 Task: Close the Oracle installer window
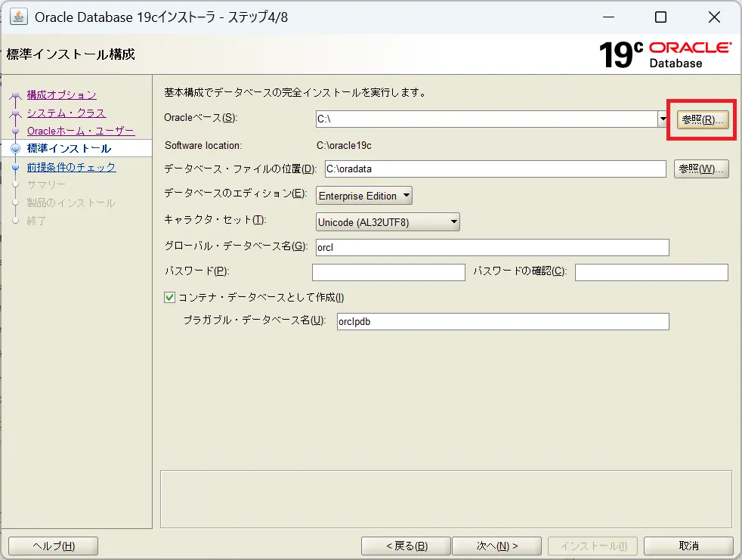coord(714,17)
